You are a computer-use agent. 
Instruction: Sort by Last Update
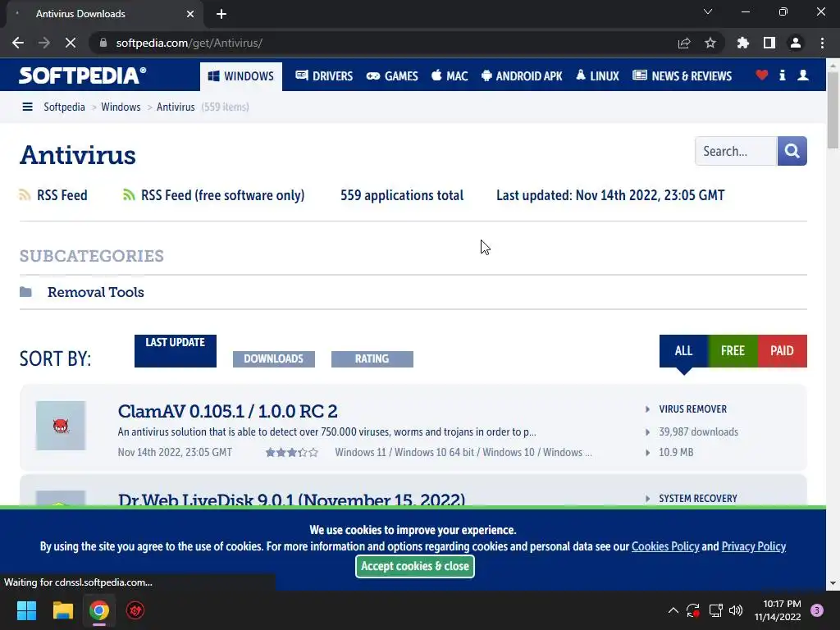point(176,351)
